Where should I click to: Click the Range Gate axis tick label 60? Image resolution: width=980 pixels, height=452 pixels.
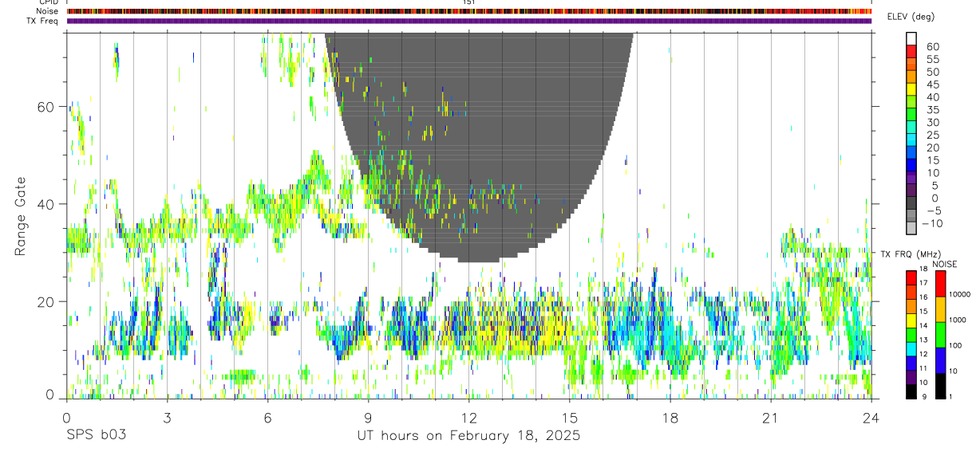[45, 107]
